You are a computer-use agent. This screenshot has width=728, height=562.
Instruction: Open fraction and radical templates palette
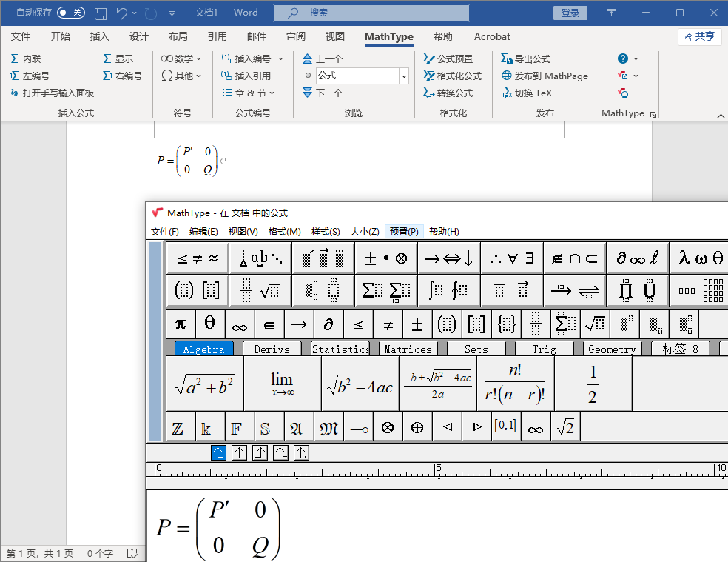(260, 290)
